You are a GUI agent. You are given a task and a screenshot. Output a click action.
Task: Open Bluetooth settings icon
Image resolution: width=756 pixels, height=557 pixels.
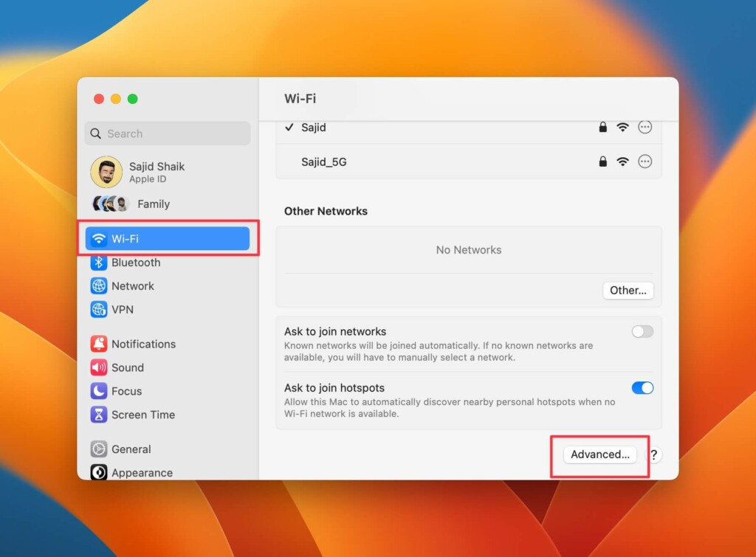[x=99, y=263]
